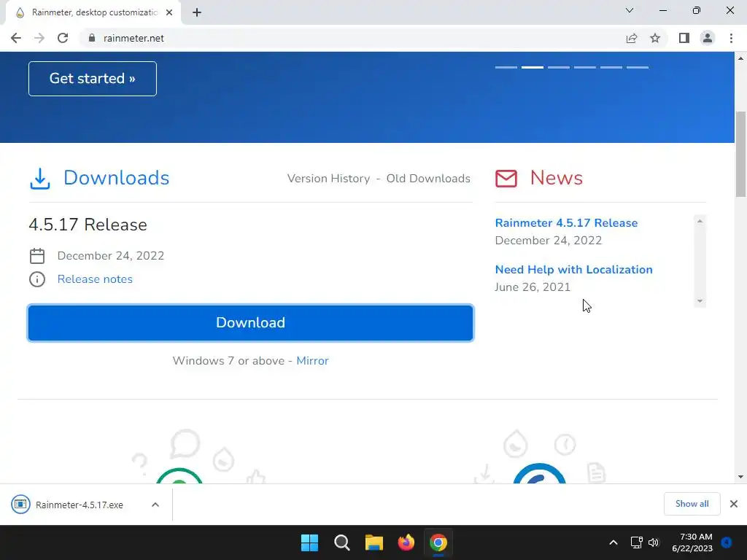Image resolution: width=747 pixels, height=560 pixels.
Task: Select the fifth carousel slide indicator
Action: click(x=611, y=68)
